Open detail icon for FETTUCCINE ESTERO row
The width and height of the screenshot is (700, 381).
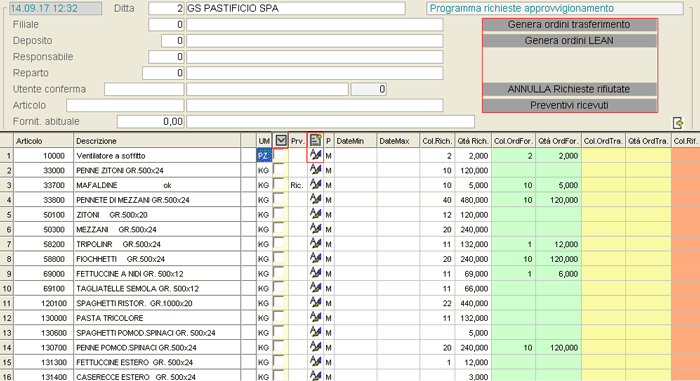(316, 361)
